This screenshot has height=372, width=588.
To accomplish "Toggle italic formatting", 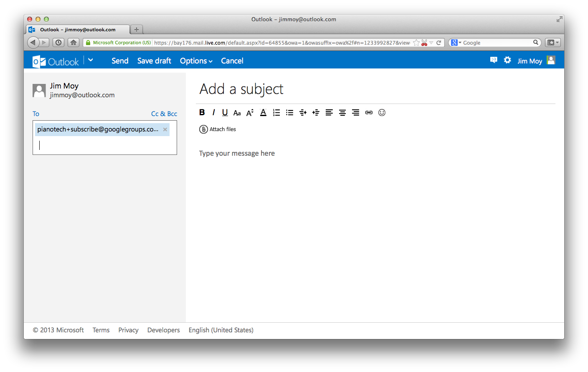I will pos(213,112).
